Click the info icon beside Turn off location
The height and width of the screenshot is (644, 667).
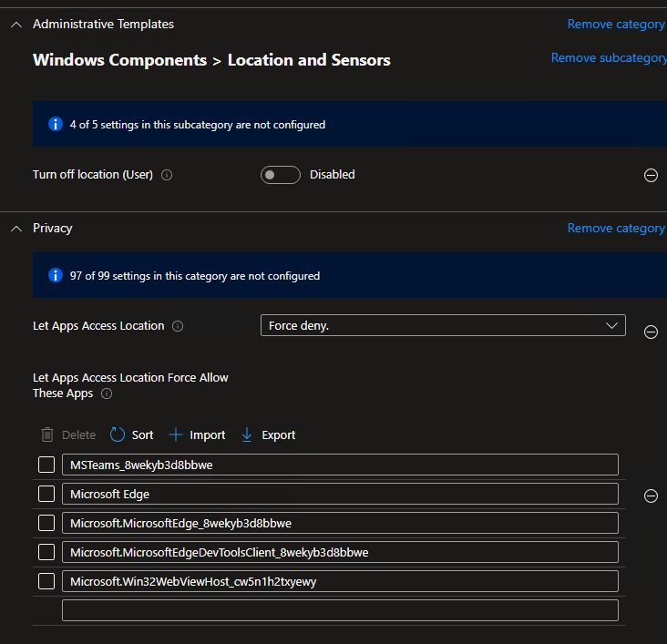coord(167,175)
